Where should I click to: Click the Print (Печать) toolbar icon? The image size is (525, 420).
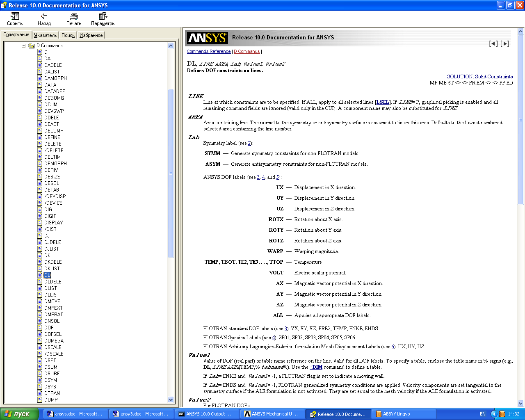pos(74,16)
